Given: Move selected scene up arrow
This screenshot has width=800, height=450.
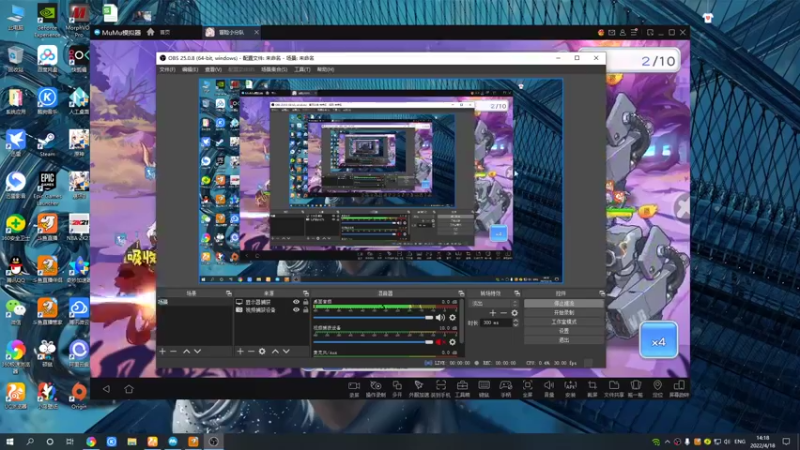Looking at the screenshot, I should point(186,352).
